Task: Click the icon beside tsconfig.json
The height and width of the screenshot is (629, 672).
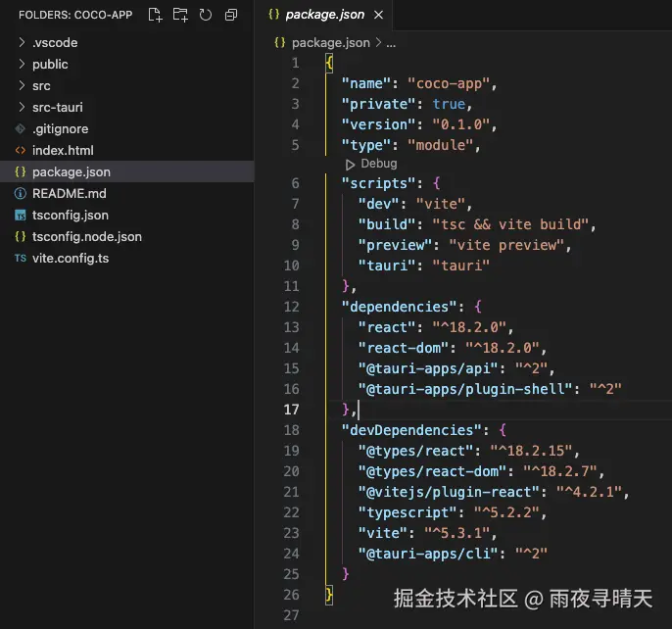Action: pyautogui.click(x=21, y=216)
